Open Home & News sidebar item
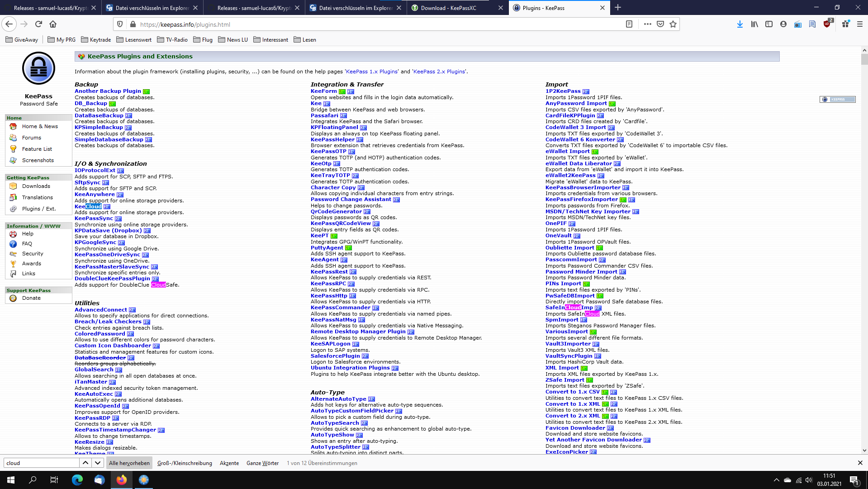The image size is (868, 489). pyautogui.click(x=40, y=126)
